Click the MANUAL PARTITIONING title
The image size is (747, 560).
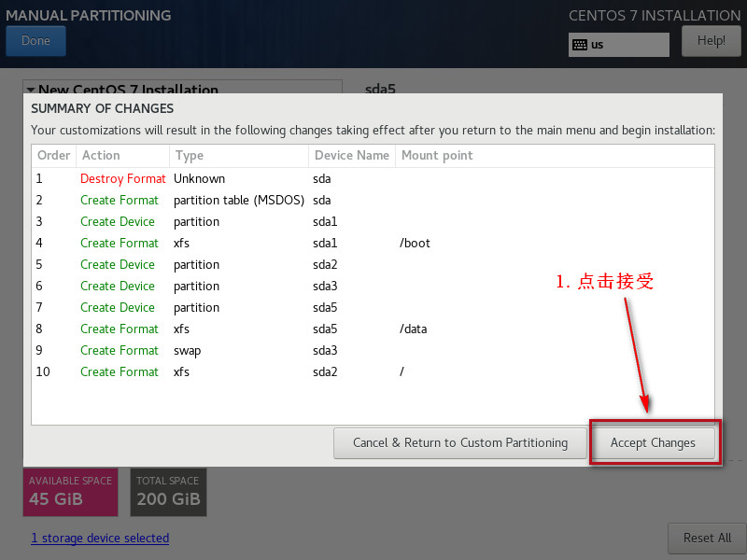89,15
